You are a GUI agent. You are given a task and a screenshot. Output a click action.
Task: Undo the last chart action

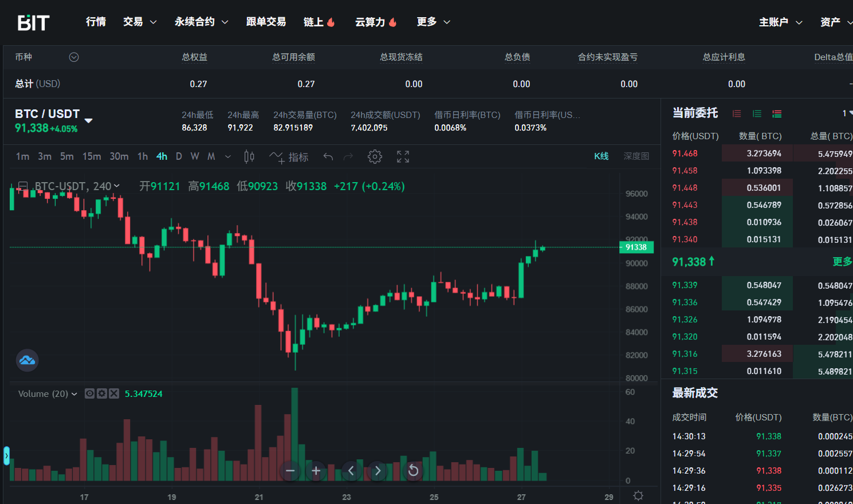[328, 156]
